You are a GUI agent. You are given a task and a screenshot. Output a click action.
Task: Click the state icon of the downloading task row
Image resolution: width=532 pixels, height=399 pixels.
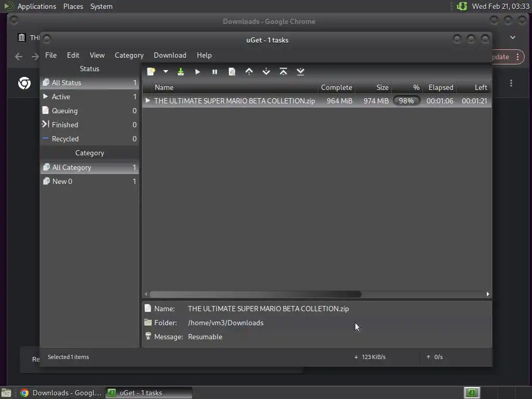[x=148, y=100]
